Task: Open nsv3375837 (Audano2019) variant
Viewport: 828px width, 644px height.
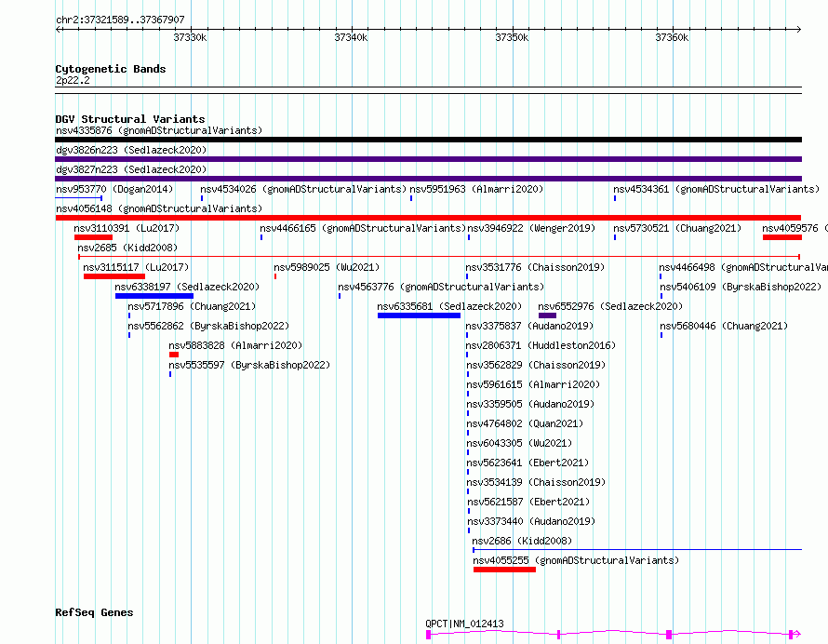Action: (529, 326)
